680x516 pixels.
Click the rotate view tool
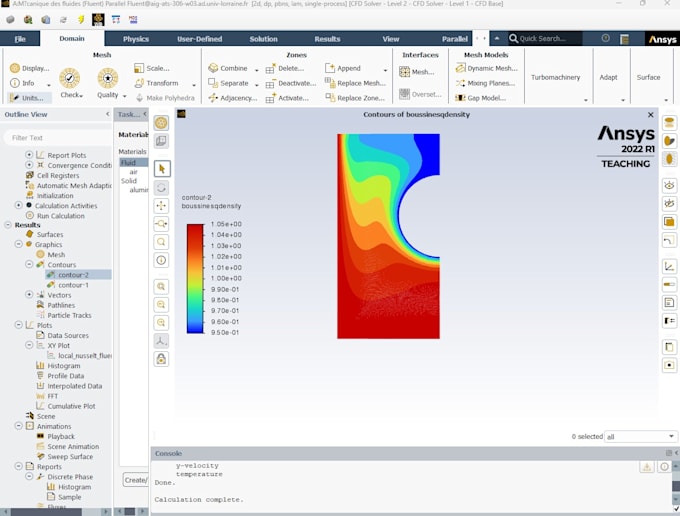click(161, 187)
